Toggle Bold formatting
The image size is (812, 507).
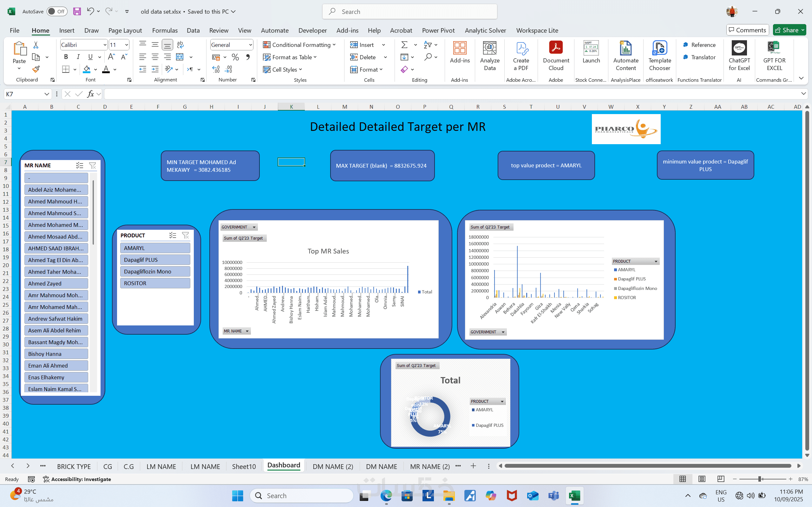[66, 57]
